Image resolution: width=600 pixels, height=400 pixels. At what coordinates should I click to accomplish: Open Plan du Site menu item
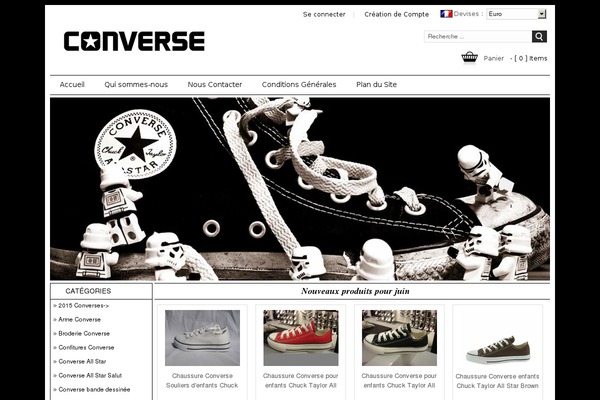coord(377,85)
